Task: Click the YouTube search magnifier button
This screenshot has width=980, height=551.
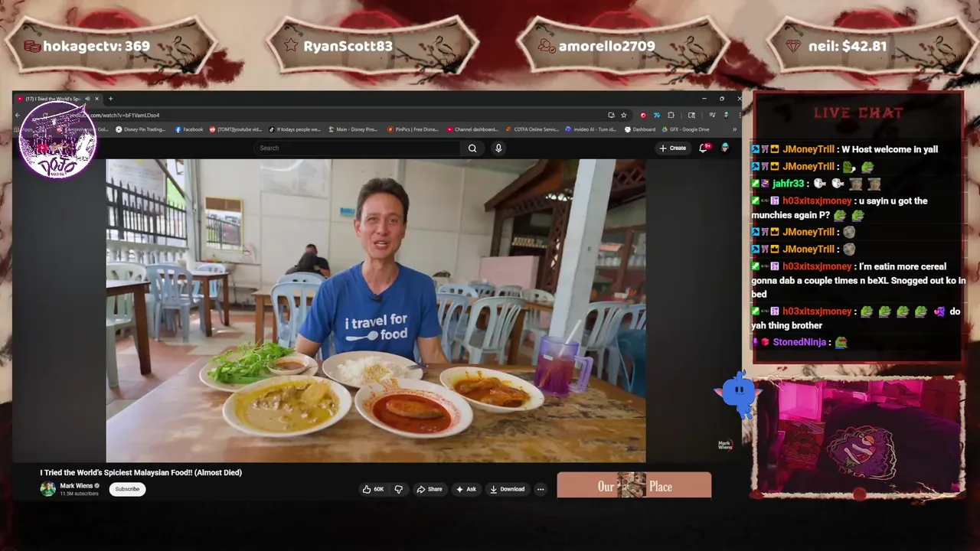Action: 472,148
